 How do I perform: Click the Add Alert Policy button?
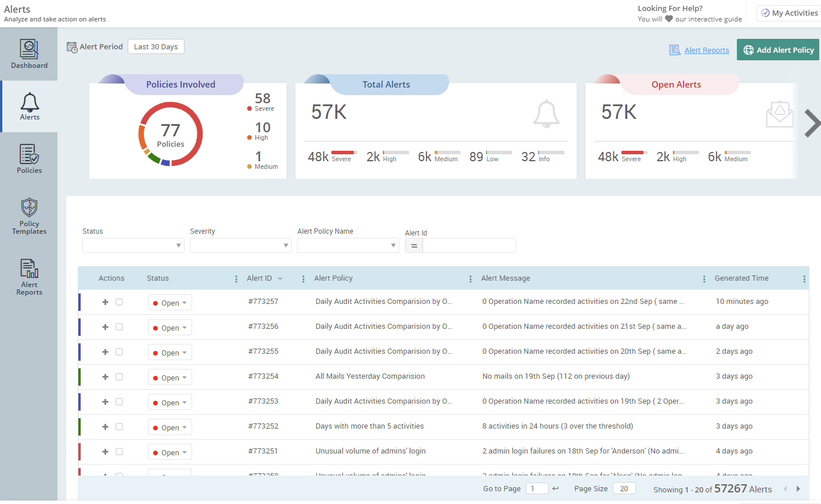(x=778, y=50)
